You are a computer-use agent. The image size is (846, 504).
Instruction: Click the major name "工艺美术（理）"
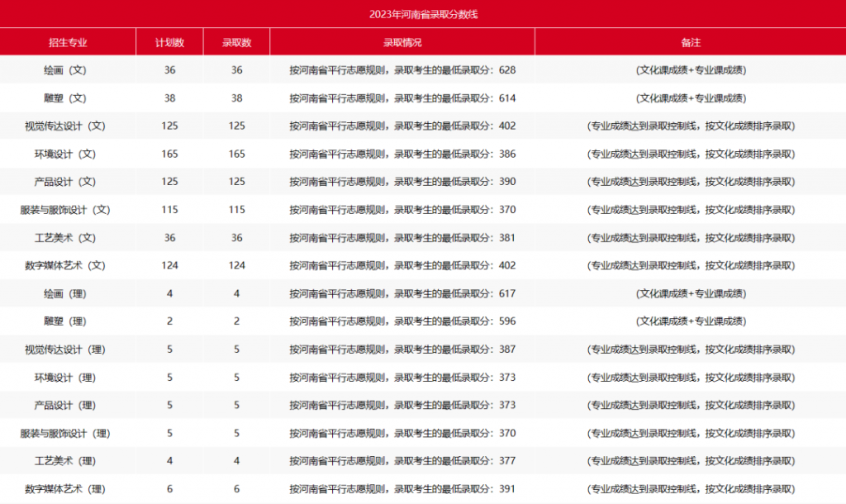pyautogui.click(x=65, y=461)
